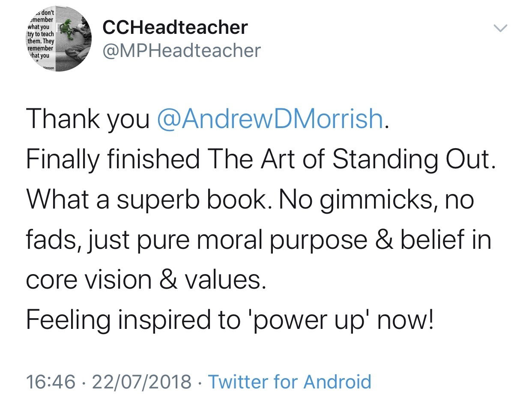
Task: Open the CCHeadteacher display name
Action: (175, 28)
